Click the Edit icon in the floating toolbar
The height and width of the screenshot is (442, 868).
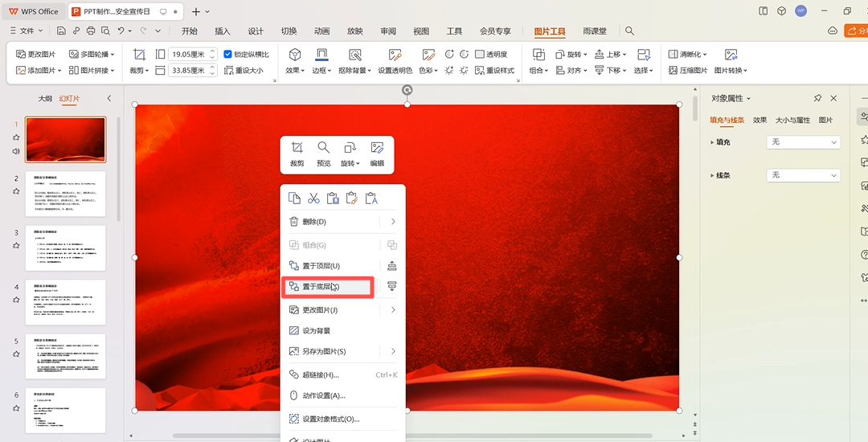click(x=377, y=148)
